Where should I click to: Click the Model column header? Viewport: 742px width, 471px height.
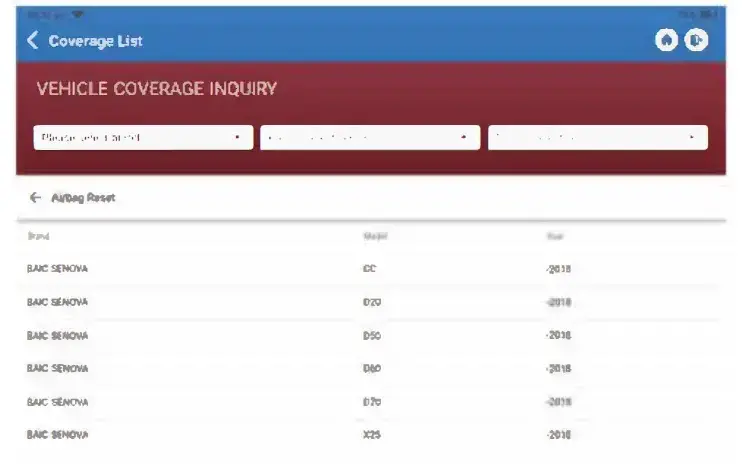[x=375, y=236]
